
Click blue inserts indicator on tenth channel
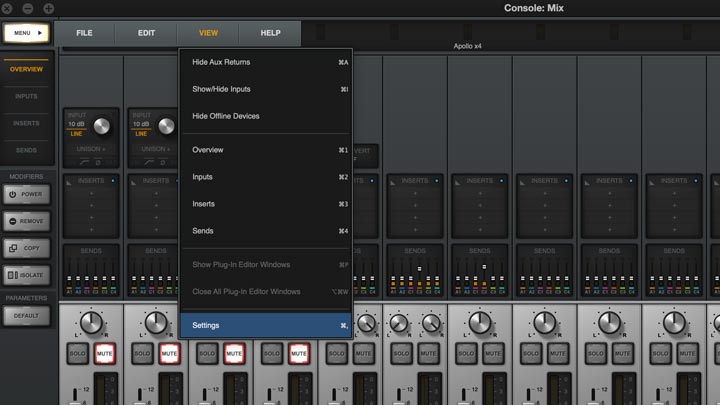[x=696, y=181]
